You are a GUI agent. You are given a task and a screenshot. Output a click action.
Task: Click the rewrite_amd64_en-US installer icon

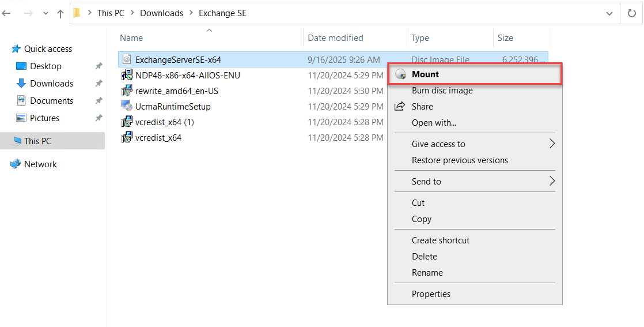point(127,91)
